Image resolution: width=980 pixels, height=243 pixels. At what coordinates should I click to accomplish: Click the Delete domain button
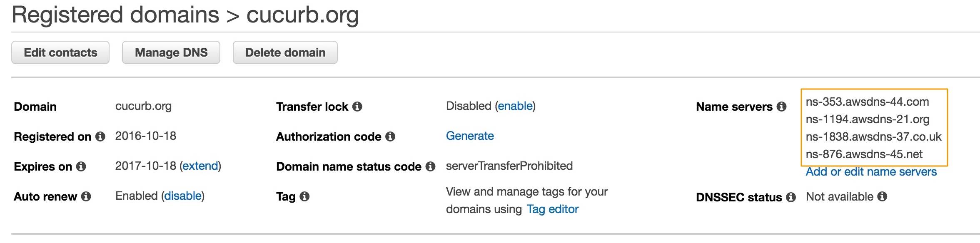tap(285, 52)
